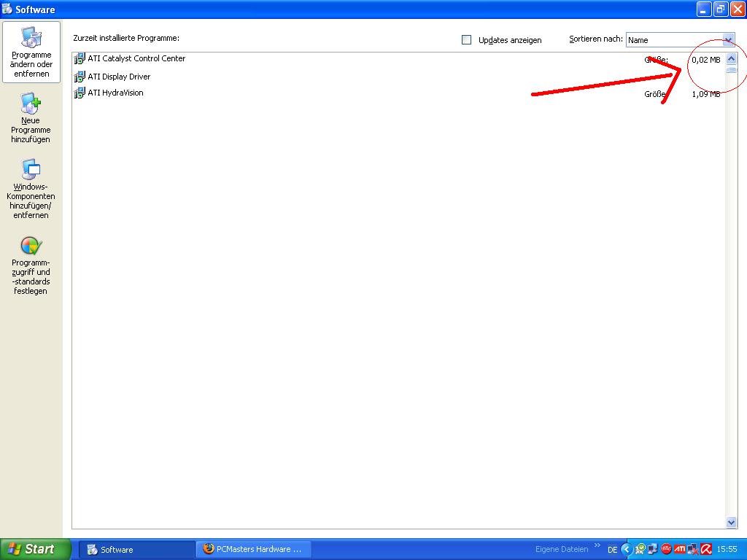Screen dimensions: 747x560
Task: Click the DE language indicator
Action: point(612,550)
